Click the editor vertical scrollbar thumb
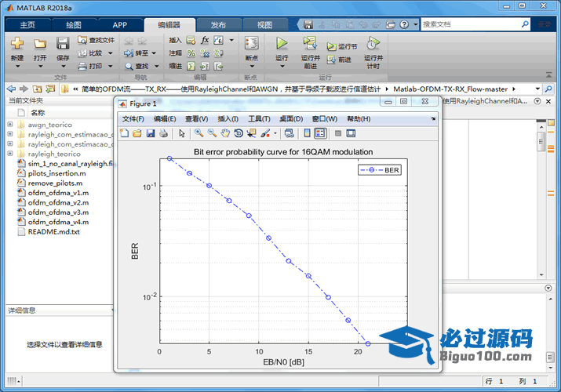 tap(541, 141)
